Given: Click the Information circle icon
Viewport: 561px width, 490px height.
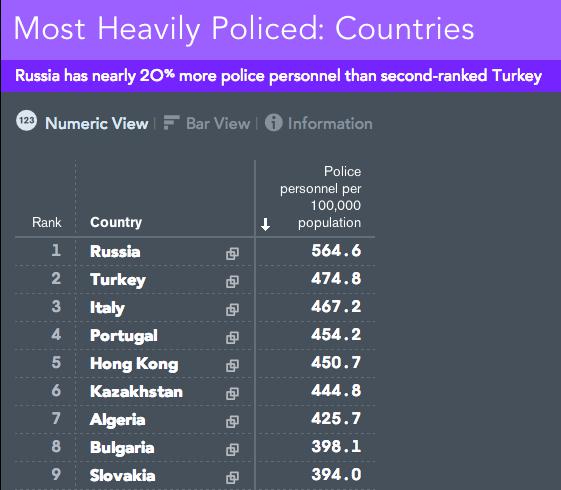Looking at the screenshot, I should [x=274, y=123].
